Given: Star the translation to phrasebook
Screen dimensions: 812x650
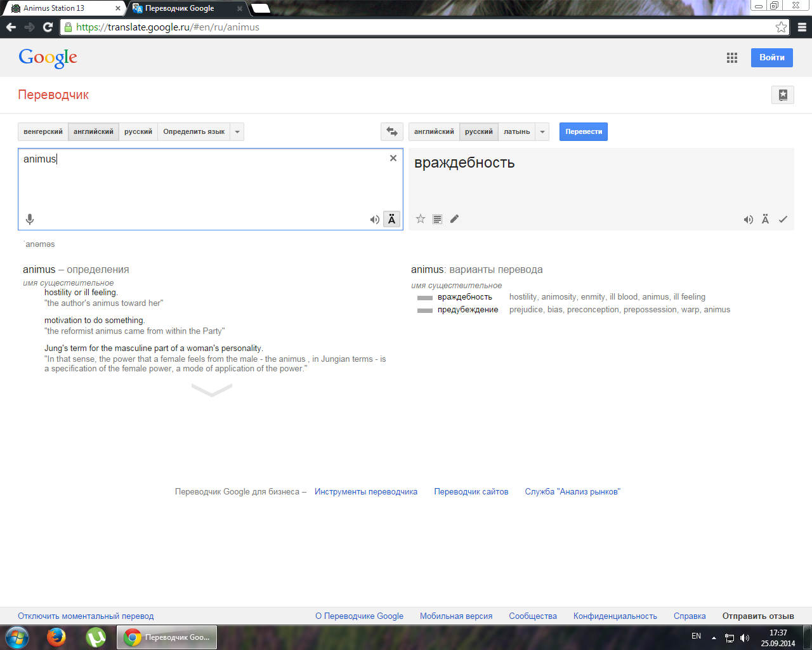Looking at the screenshot, I should click(421, 219).
